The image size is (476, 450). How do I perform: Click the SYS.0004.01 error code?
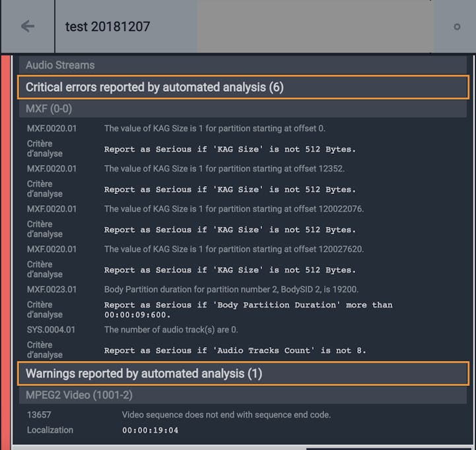(x=51, y=330)
